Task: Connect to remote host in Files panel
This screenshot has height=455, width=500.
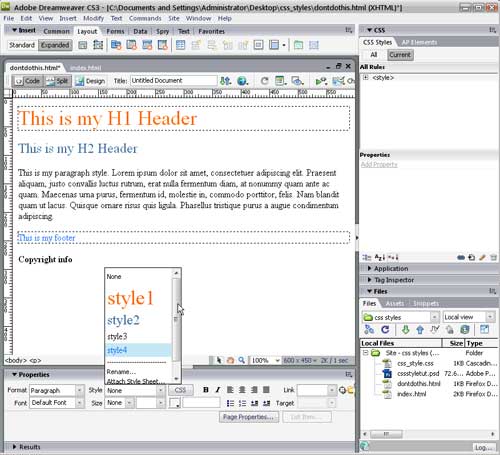Action: [369, 330]
